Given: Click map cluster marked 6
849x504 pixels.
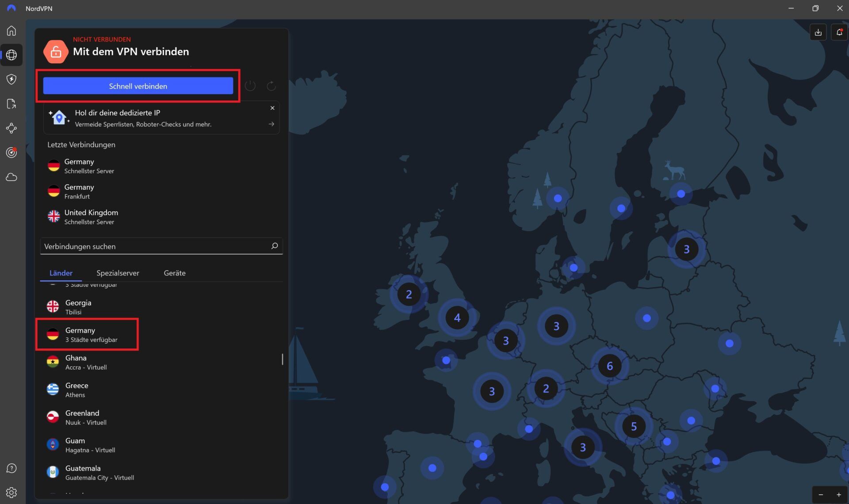Looking at the screenshot, I should tap(610, 366).
